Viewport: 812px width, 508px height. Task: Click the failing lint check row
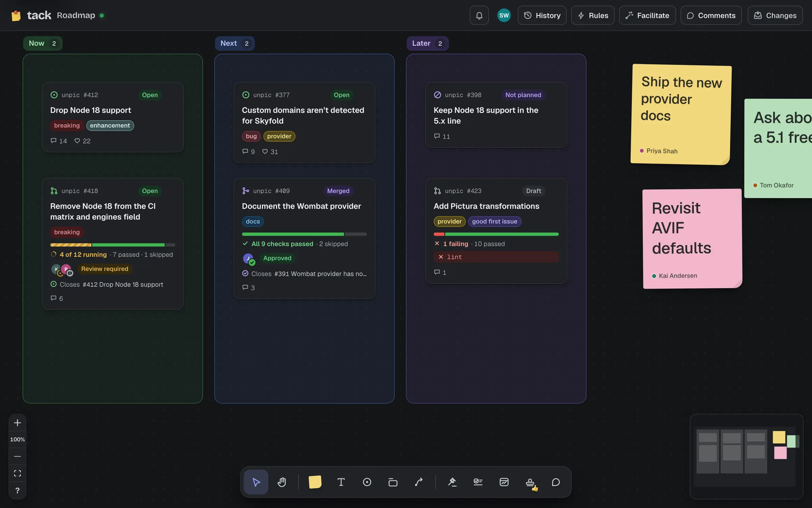(x=496, y=257)
